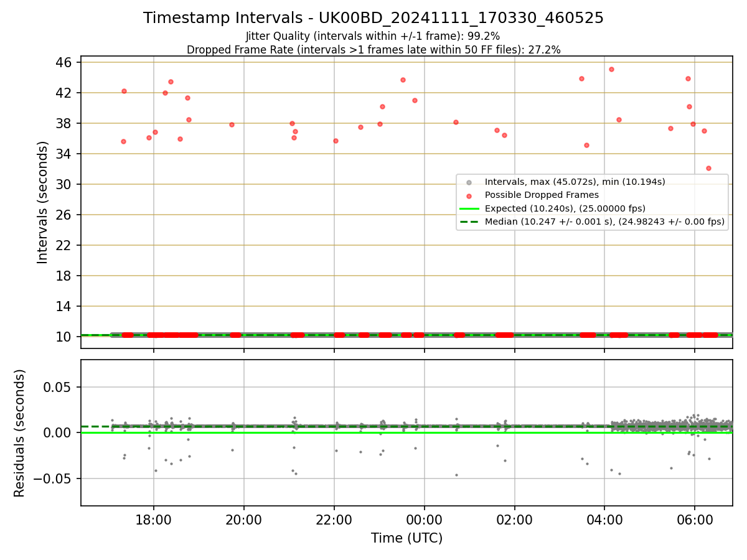Click legend entry "Intervals, max (45.072s), min (10.194s)"
This screenshot has height=560, width=747.
point(575,182)
